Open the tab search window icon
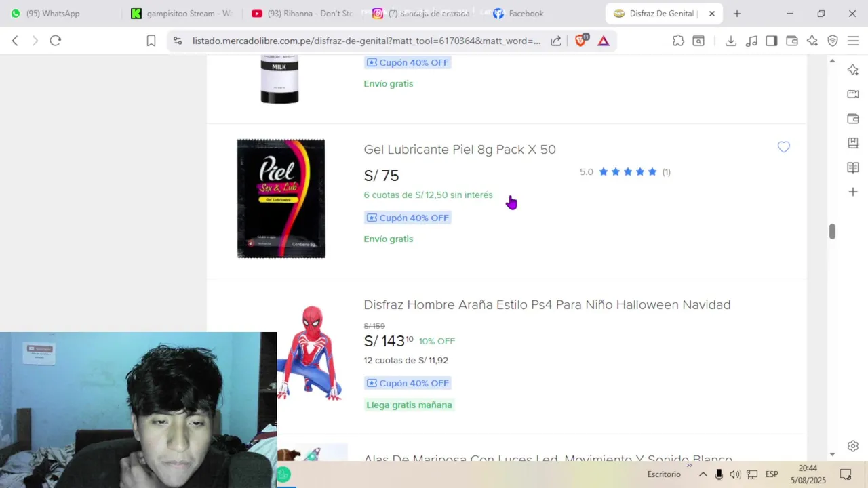This screenshot has height=488, width=868. pos(698,41)
